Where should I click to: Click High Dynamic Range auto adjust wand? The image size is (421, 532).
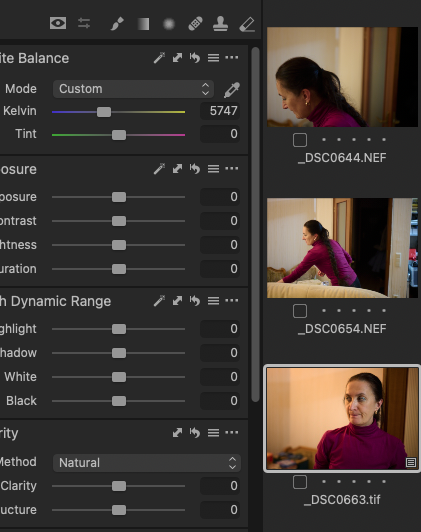coord(159,301)
